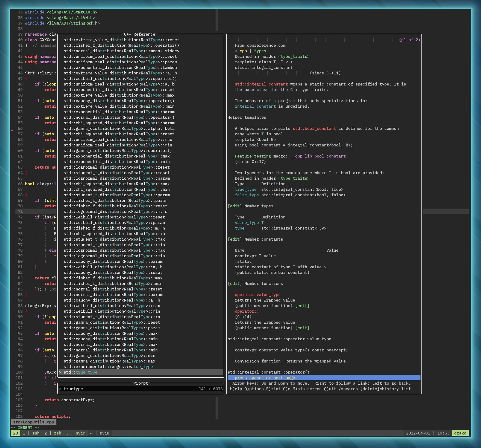Click line number 71 in gutter
The image size is (481, 448).
[x=20, y=211]
